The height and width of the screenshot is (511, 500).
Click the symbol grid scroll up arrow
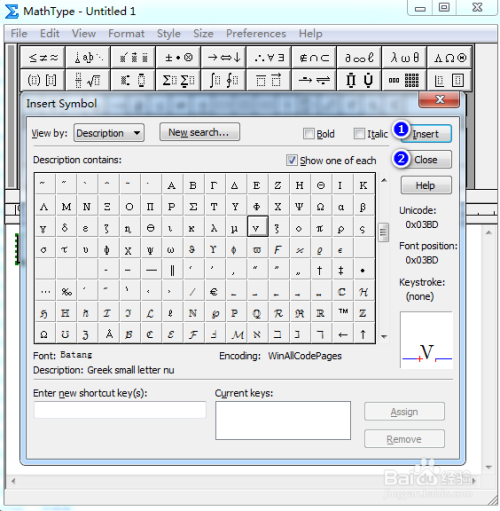(384, 180)
